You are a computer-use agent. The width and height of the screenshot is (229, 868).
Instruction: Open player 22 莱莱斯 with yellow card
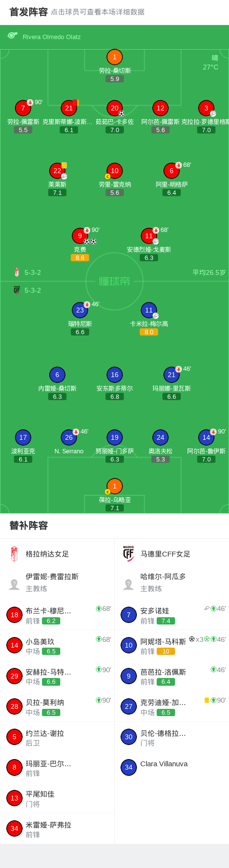click(57, 171)
